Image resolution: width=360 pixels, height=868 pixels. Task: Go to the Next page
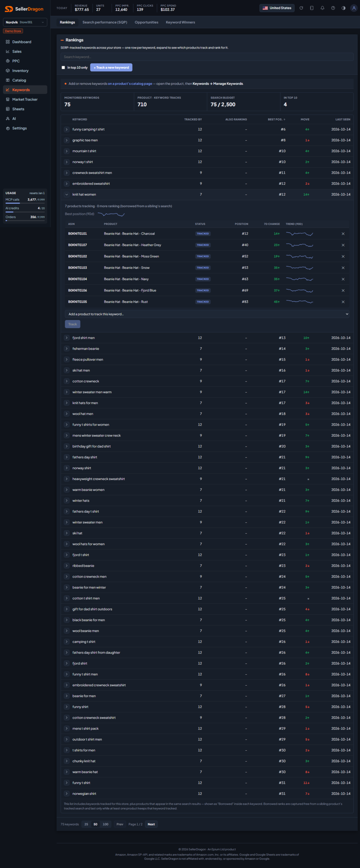click(x=151, y=824)
